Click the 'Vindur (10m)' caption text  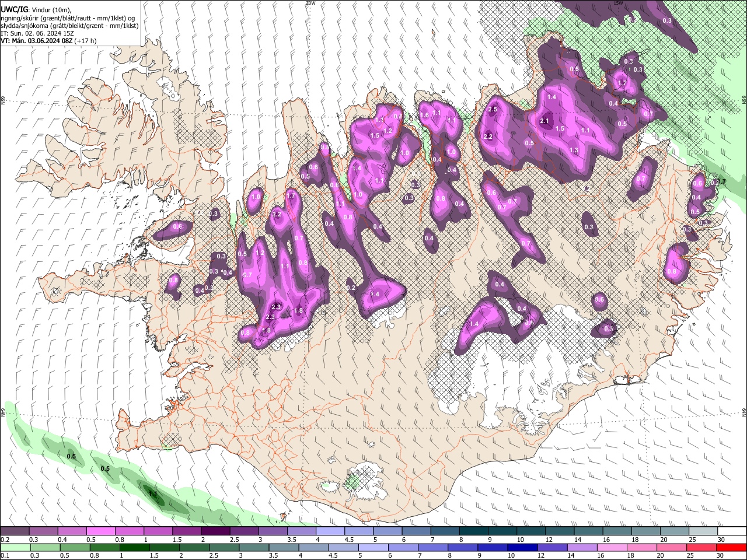pyautogui.click(x=51, y=10)
